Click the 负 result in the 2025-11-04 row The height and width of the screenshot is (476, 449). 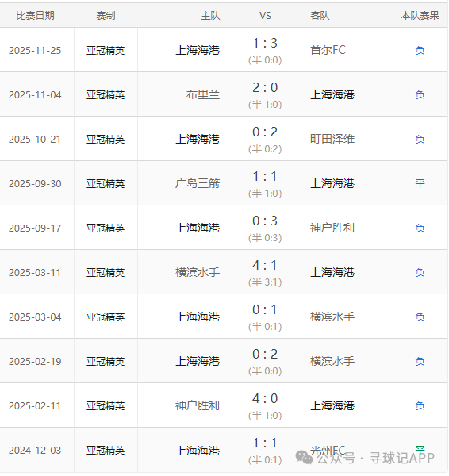point(420,95)
